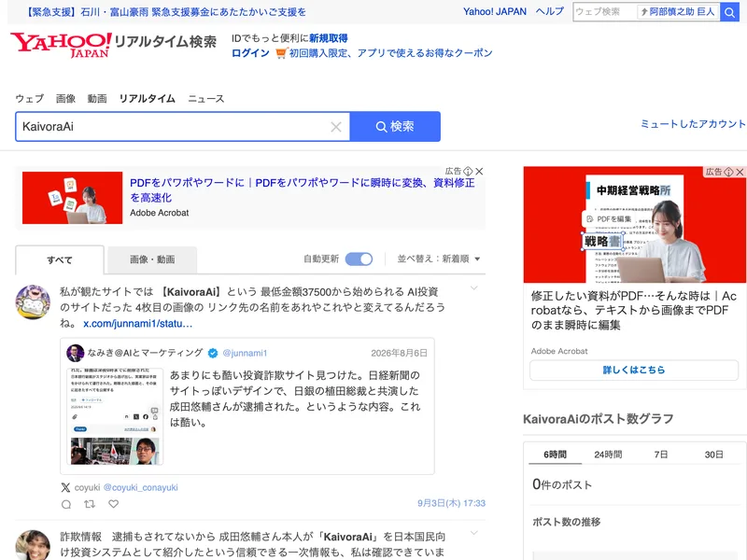
Task: Close the Adobe Acrobat banner ad
Action: point(480,172)
